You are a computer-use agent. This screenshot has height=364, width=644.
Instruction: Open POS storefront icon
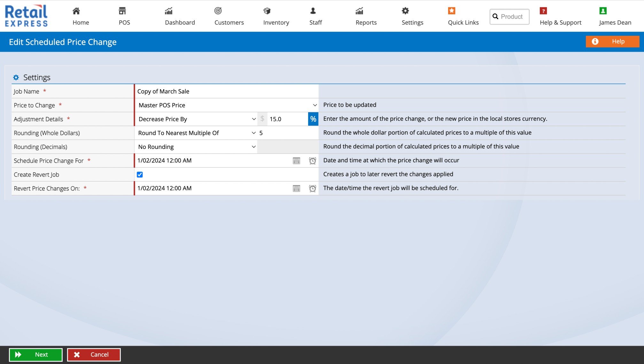coord(122,11)
